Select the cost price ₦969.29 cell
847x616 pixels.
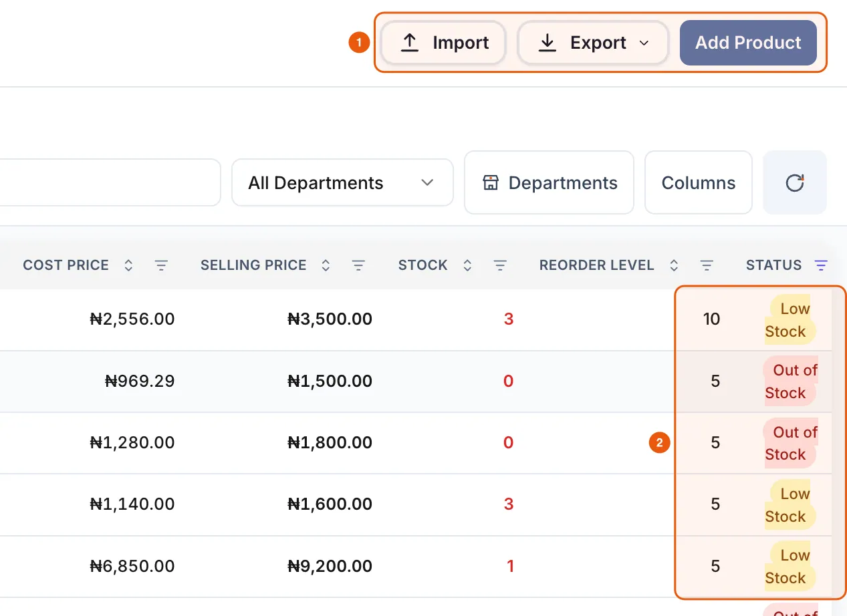[x=140, y=381]
